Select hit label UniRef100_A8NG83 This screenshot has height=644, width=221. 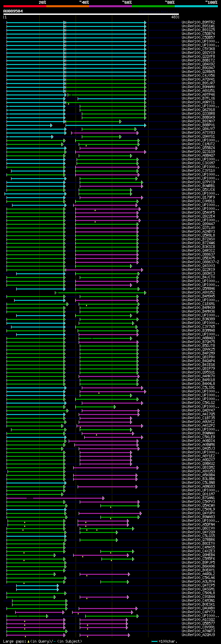[198, 487]
